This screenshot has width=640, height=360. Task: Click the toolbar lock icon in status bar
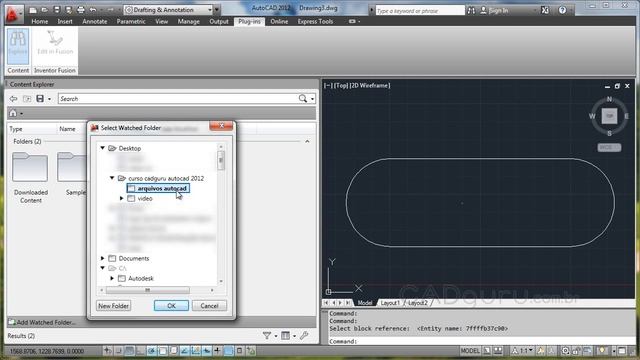point(576,351)
